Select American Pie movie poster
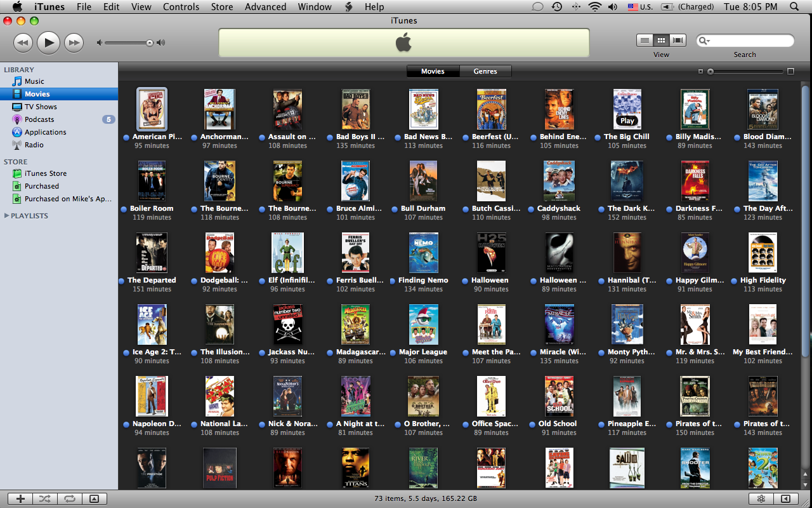The height and width of the screenshot is (508, 812). tap(152, 109)
